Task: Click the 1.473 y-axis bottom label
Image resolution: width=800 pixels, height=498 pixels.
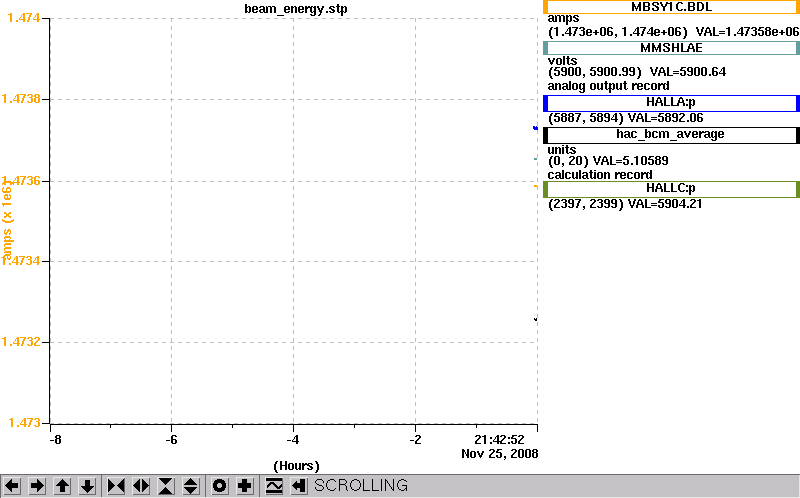Action: 24,423
